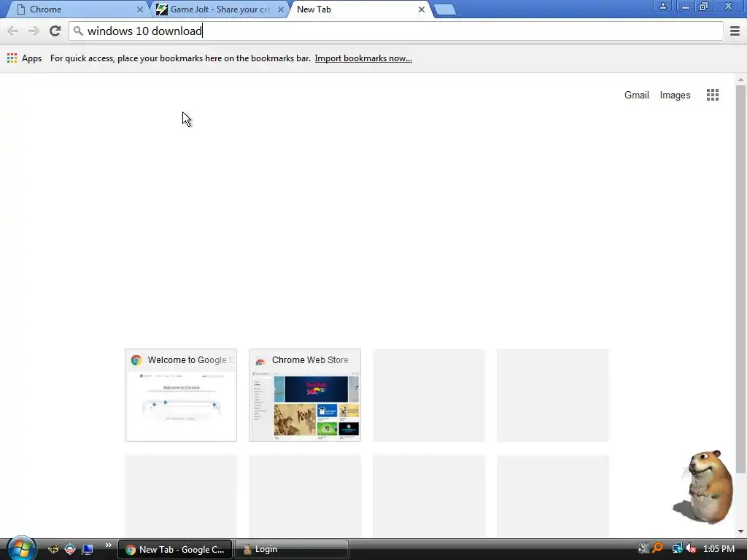This screenshot has width=747, height=560.
Task: Focus the address bar with windows 10 download
Action: point(396,31)
